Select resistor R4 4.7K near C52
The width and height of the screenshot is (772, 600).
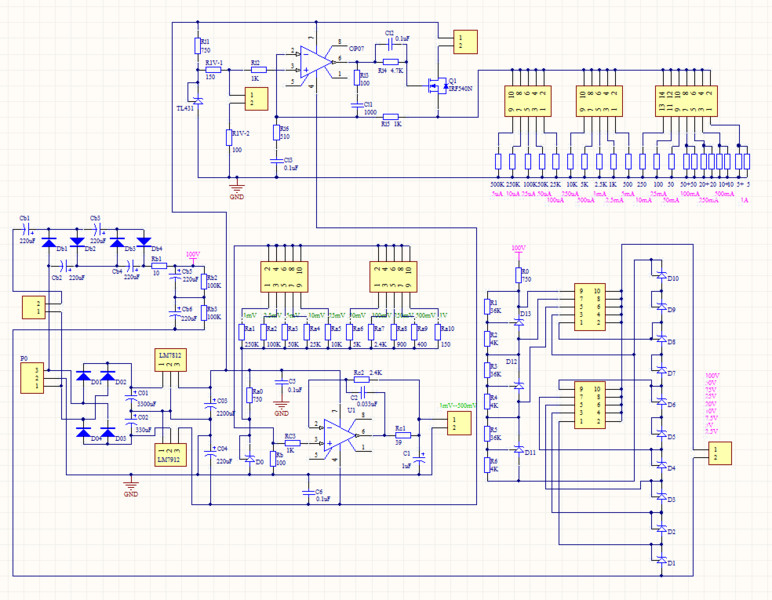click(391, 62)
